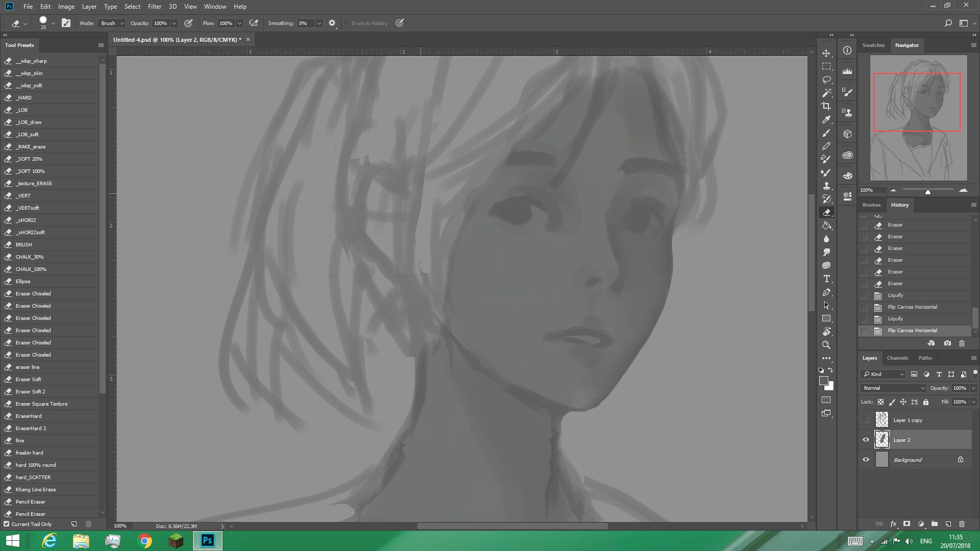This screenshot has width=980, height=551.
Task: Select the Paint Bucket tool
Action: click(x=826, y=226)
